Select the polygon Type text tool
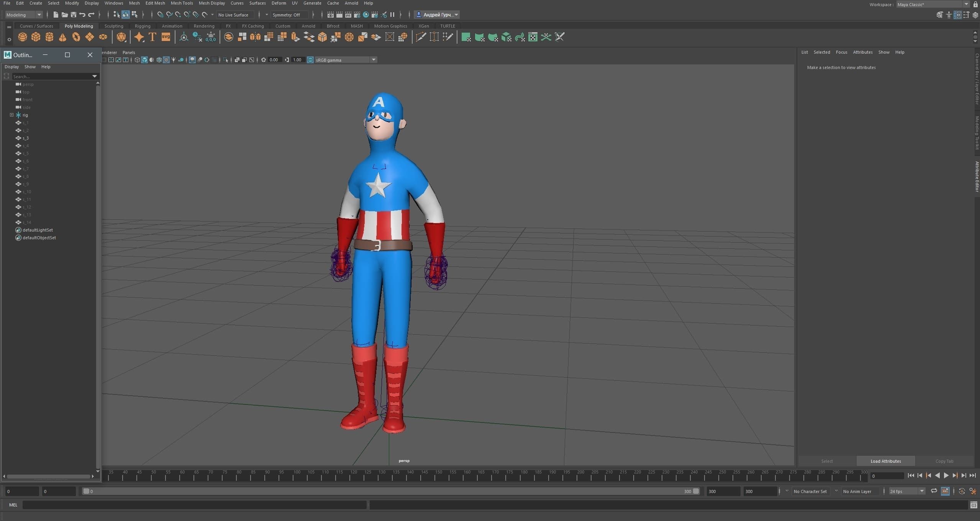This screenshot has width=980, height=521. (152, 37)
